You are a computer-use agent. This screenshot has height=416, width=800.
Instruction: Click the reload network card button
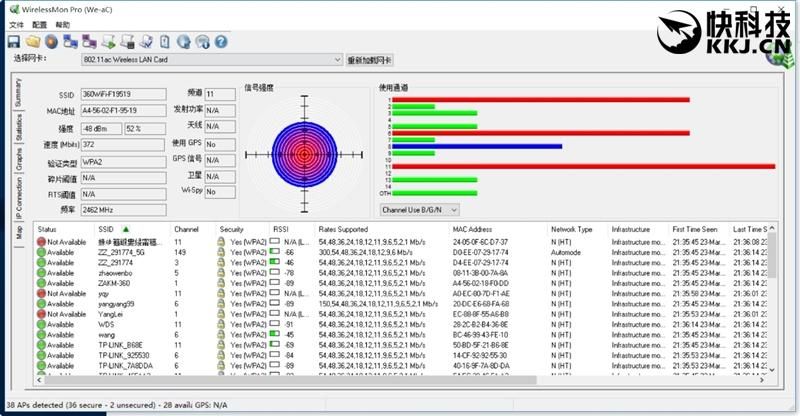point(369,60)
